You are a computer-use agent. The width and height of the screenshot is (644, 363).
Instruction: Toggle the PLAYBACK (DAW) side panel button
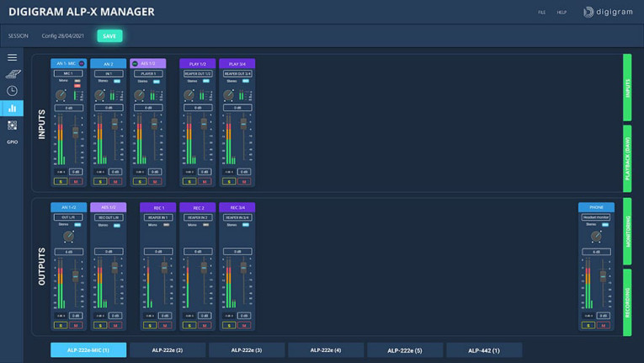[627, 158]
